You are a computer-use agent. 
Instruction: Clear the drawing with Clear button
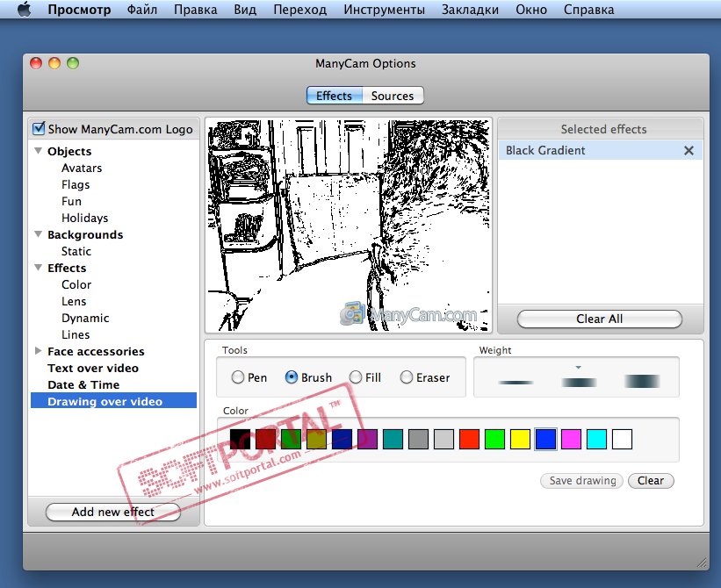coord(651,481)
